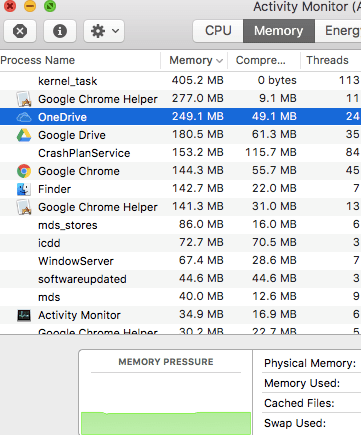
Task: Select the Finder process name
Action: pos(54,189)
